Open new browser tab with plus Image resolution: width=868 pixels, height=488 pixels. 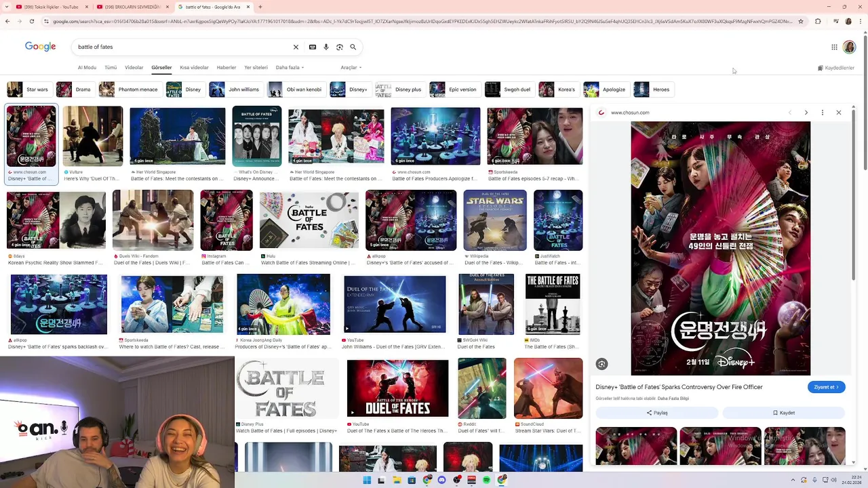click(260, 7)
